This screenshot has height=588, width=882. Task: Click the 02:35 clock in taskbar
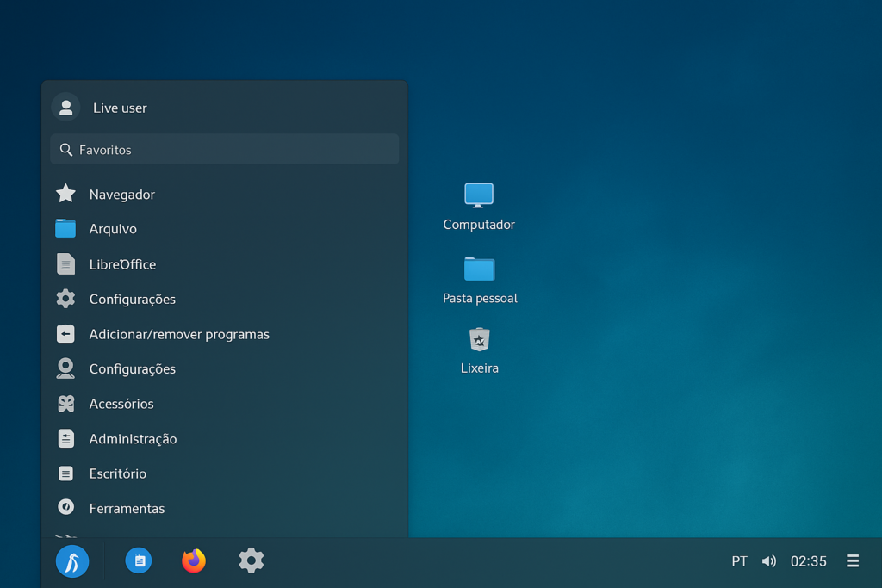point(808,561)
